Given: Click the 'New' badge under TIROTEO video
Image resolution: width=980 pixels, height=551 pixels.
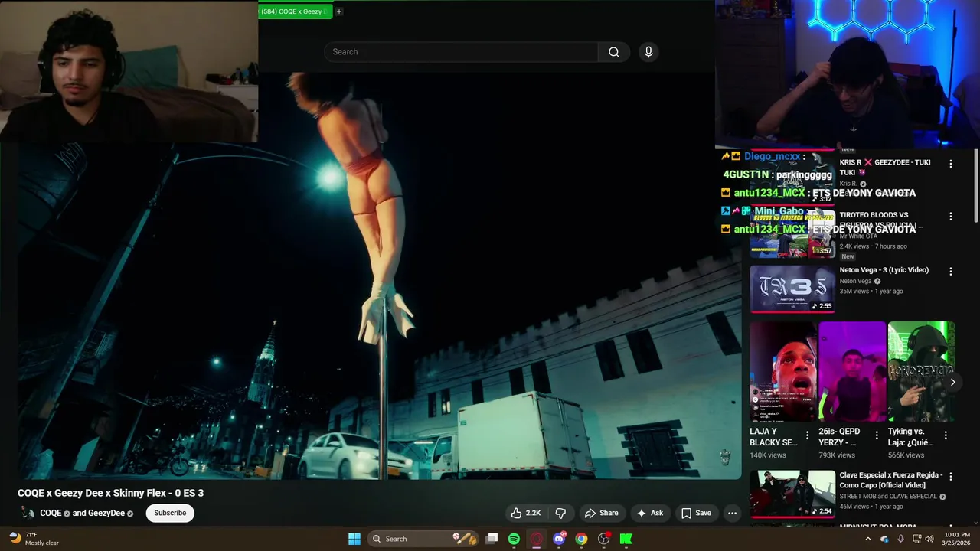Looking at the screenshot, I should (x=848, y=256).
